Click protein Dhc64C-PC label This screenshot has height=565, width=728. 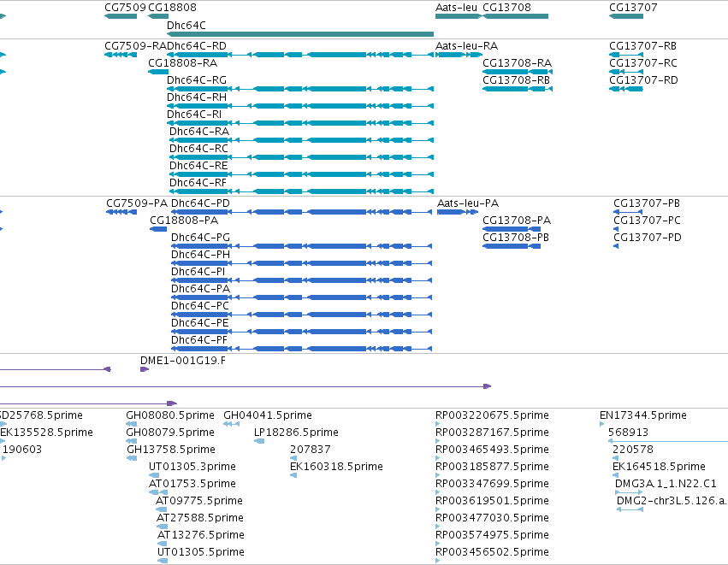(x=200, y=306)
